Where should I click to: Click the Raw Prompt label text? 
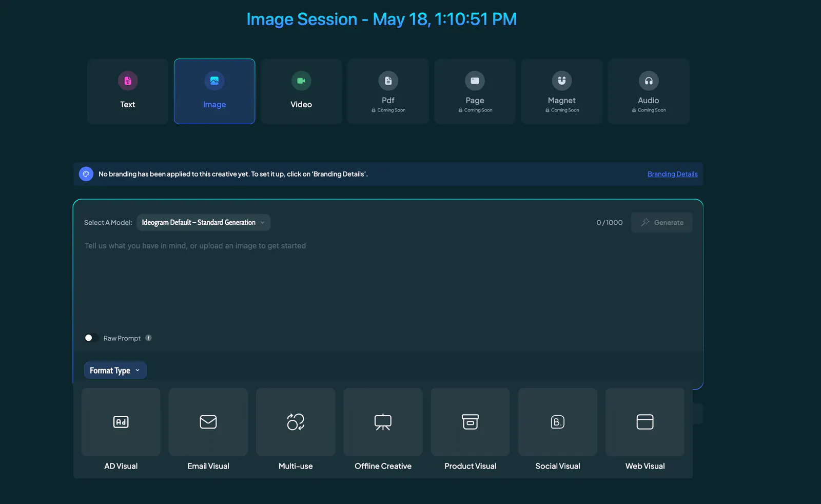point(122,338)
